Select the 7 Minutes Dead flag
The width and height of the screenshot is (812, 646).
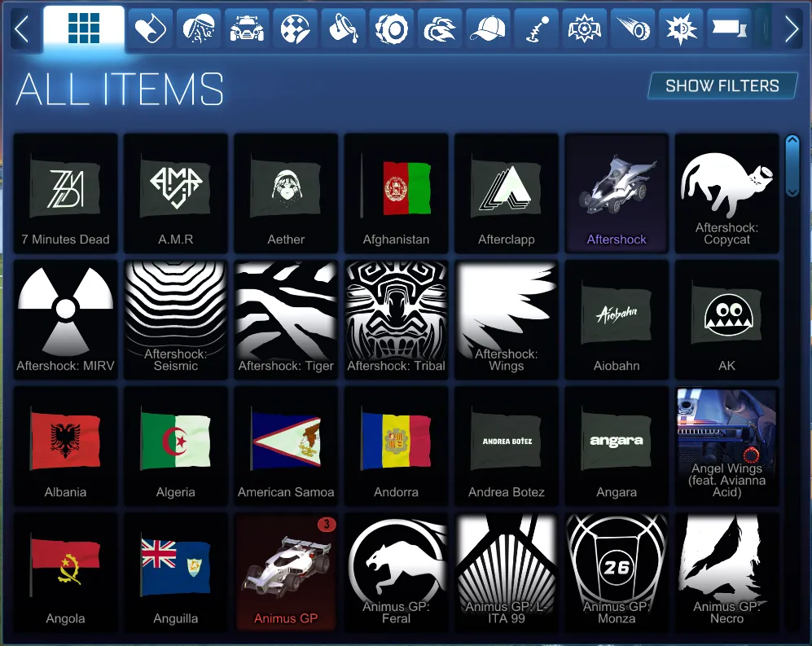[x=65, y=193]
